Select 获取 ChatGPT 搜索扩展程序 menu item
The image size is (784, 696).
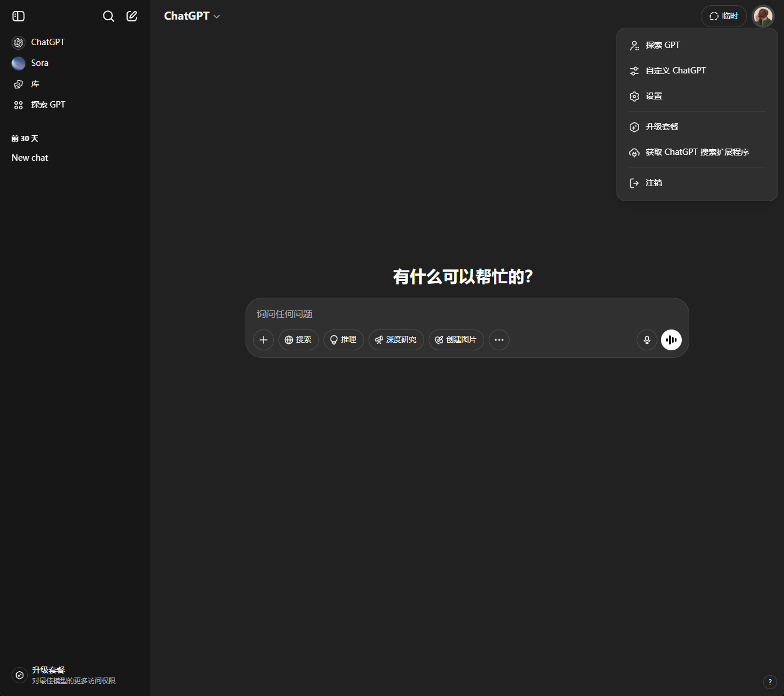click(x=697, y=152)
